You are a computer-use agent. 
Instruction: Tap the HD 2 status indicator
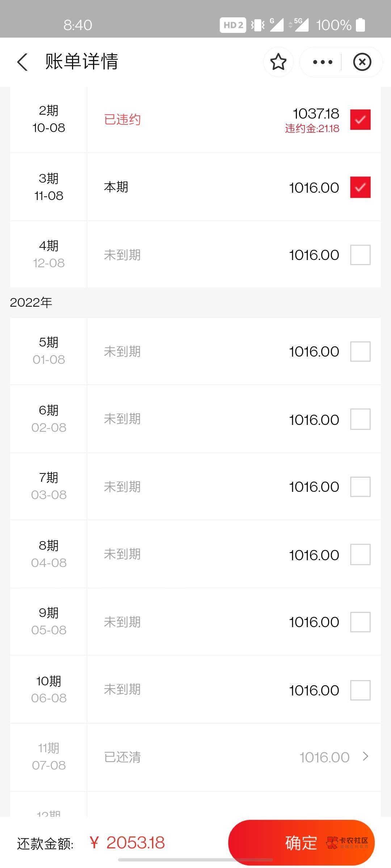pos(233,25)
